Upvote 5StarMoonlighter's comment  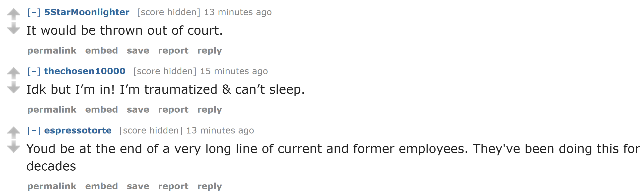click(13, 14)
